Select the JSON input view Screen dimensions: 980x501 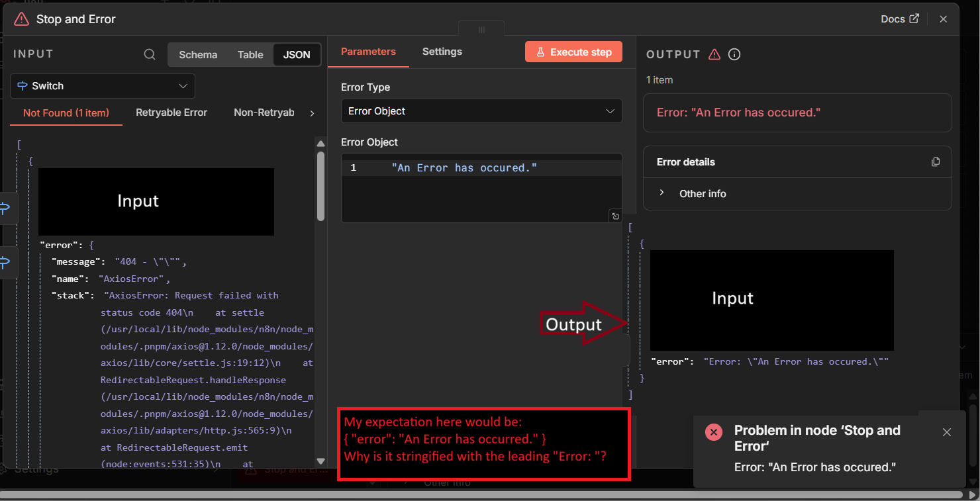click(x=297, y=55)
